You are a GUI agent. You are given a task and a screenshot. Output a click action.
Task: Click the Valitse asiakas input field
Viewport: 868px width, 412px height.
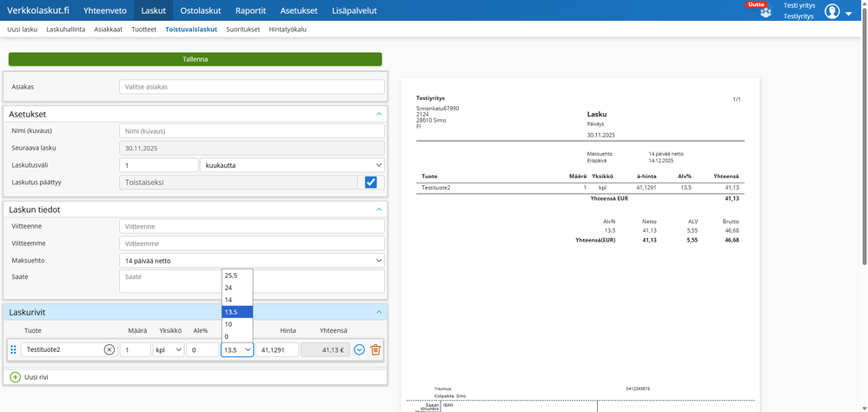pyautogui.click(x=251, y=87)
